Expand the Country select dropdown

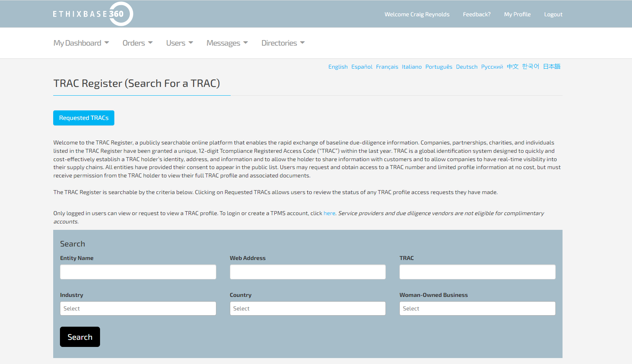[x=308, y=308]
